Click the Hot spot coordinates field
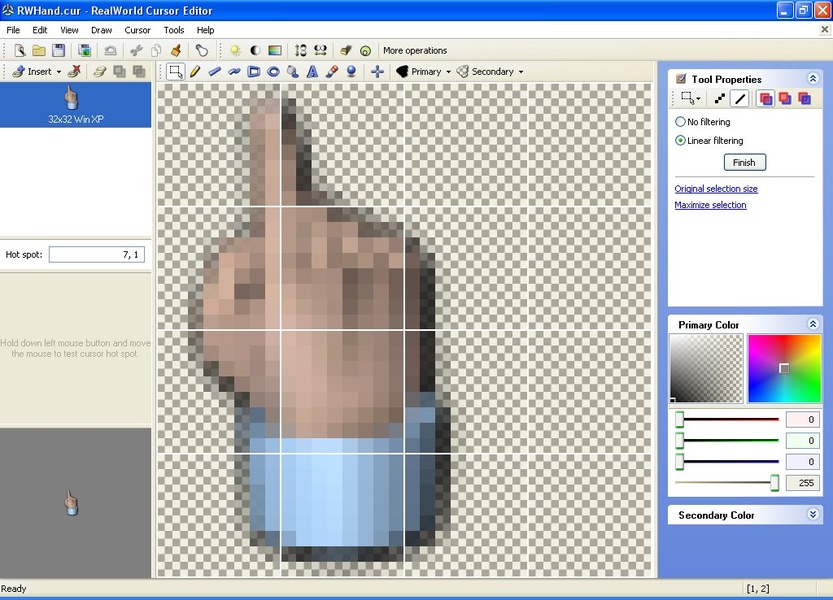This screenshot has height=600, width=833. [x=97, y=255]
